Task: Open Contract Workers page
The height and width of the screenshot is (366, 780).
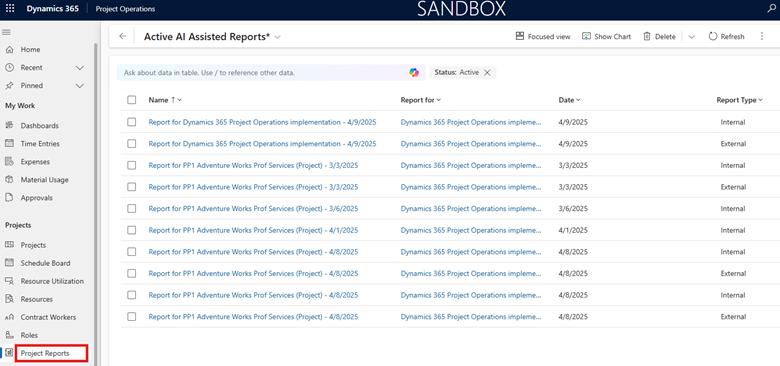Action: [48, 317]
